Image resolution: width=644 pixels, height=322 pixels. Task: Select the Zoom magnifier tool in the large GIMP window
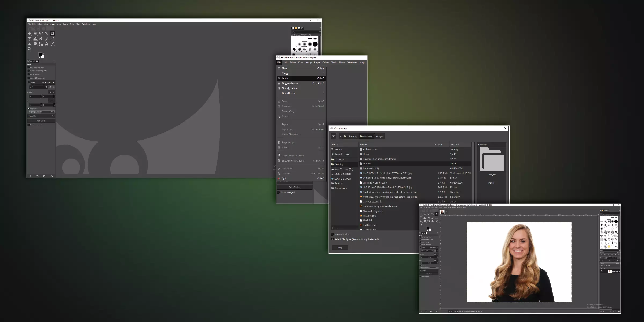coord(30,49)
